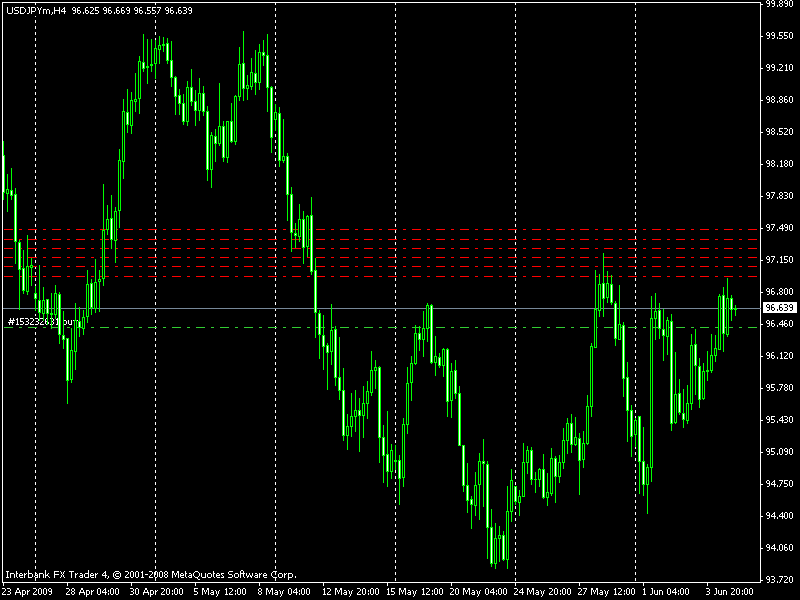Select the 97.150 price scale label
The height and width of the screenshot is (600, 800).
[778, 260]
